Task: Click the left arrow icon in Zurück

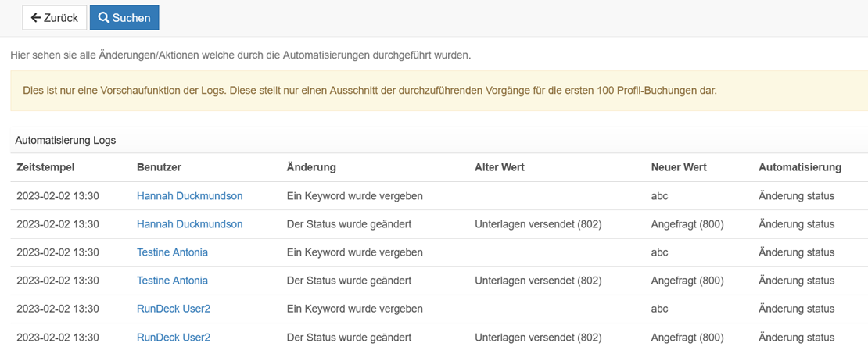Action: 36,18
